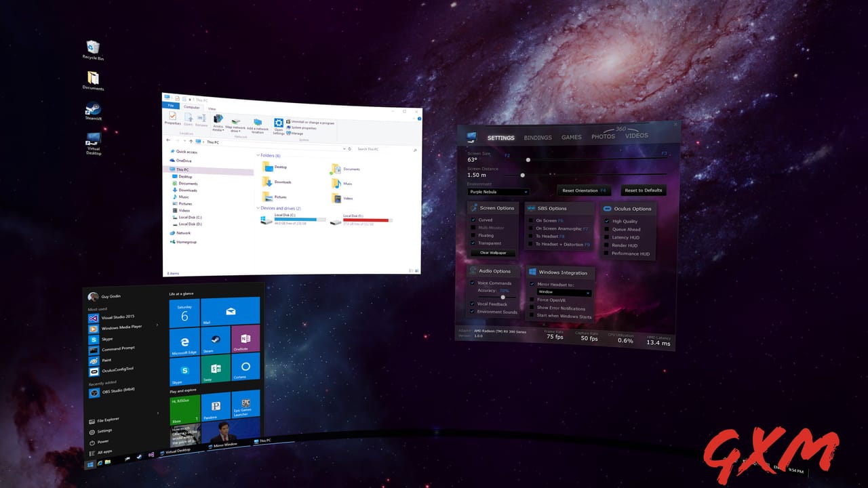Image resolution: width=868 pixels, height=488 pixels.
Task: Click Properties icon in File Explorer ribbon
Action: (172, 118)
